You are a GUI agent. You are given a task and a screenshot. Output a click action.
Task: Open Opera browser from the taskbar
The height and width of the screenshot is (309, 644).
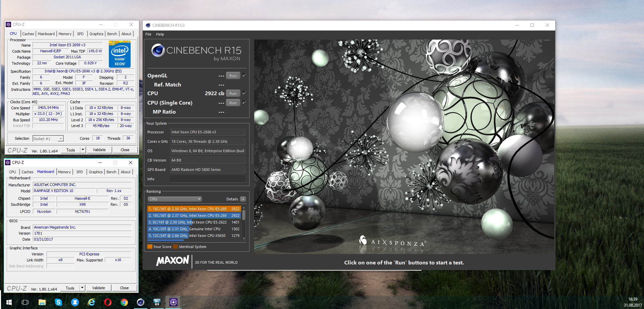point(108,302)
